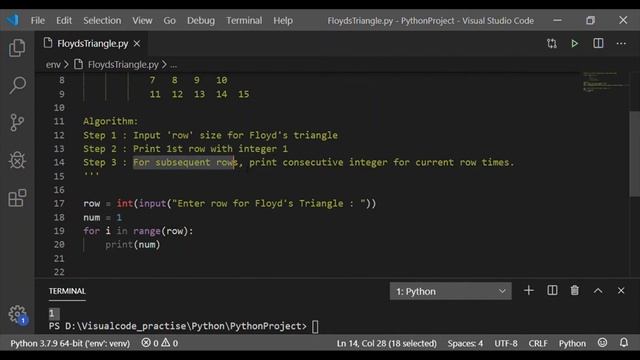Open the Search view in activity bar
This screenshot has height=360, width=640.
(17, 85)
